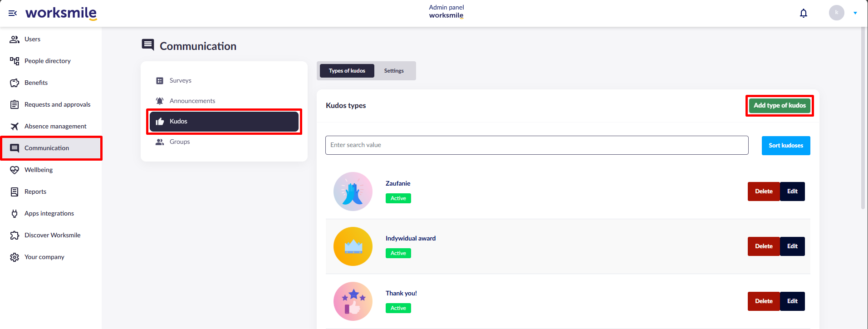Click the Thank you! title

[x=401, y=293]
